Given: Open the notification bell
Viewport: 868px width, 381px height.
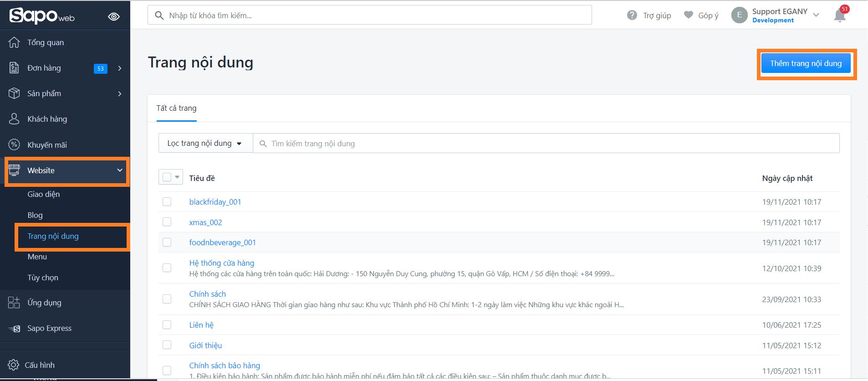Looking at the screenshot, I should pos(840,15).
